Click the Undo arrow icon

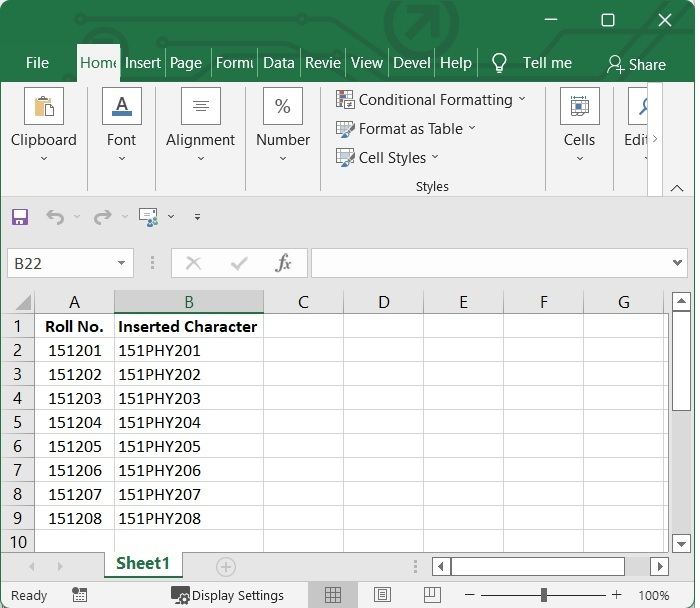pos(54,217)
